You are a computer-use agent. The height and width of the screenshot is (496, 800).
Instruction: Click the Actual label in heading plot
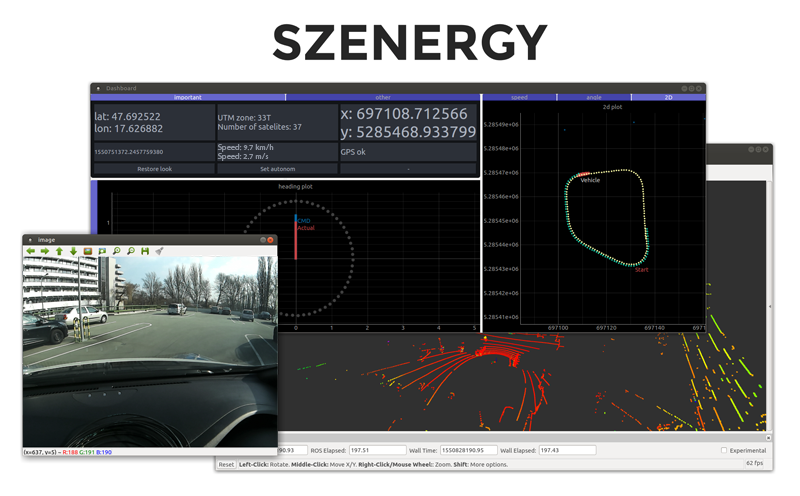(306, 228)
